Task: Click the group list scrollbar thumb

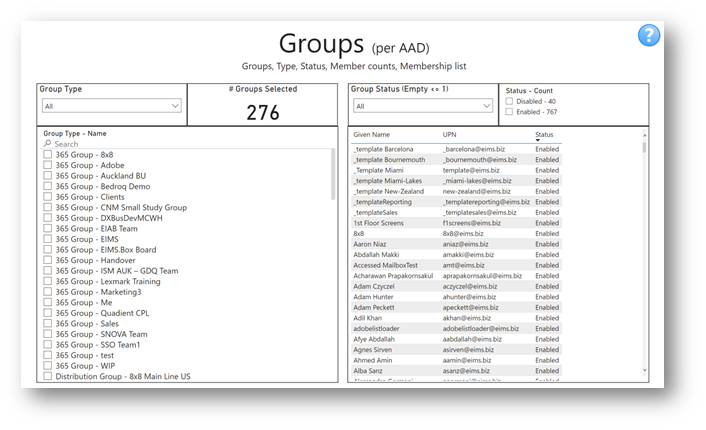Action: click(333, 174)
